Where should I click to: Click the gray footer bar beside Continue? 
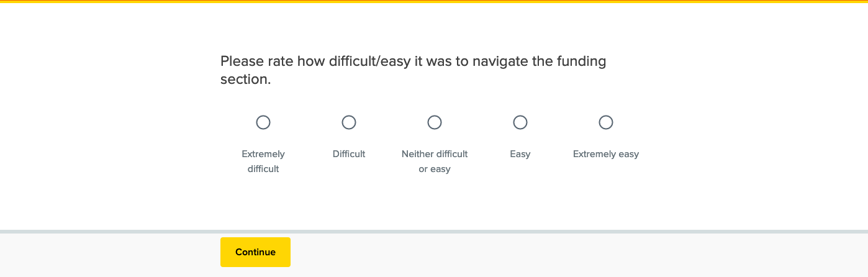click(559, 255)
